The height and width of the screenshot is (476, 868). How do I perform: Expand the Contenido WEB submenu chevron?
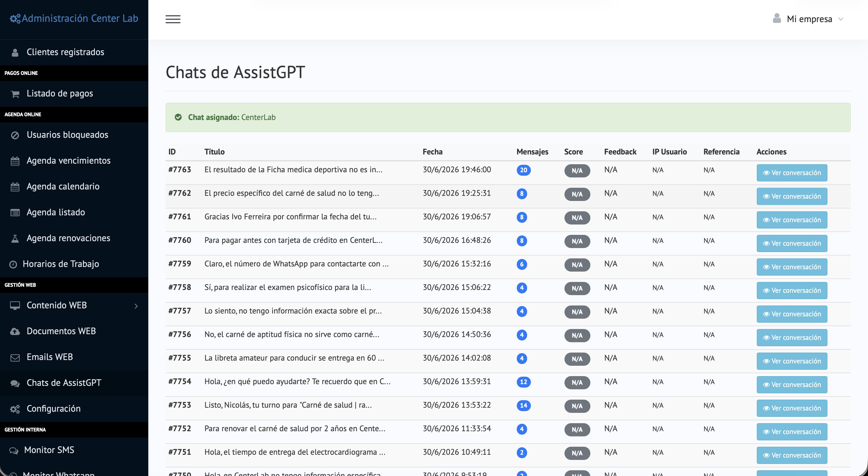[x=136, y=306]
